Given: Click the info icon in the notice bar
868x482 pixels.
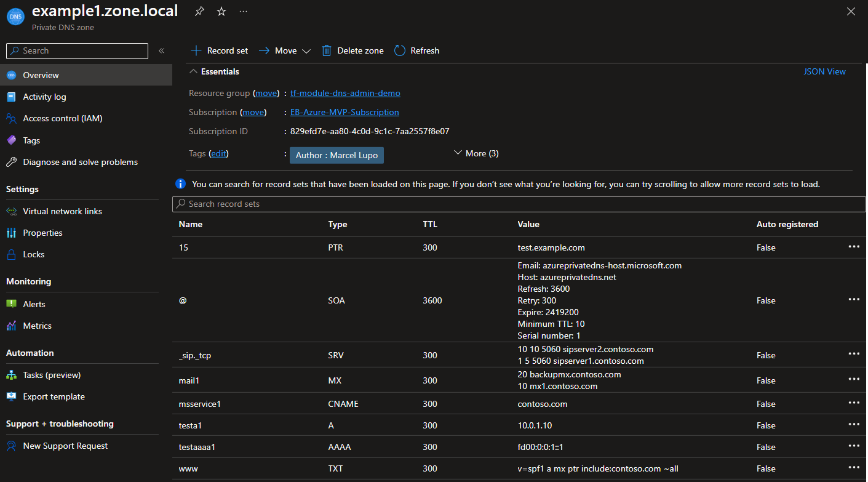Looking at the screenshot, I should 180,183.
